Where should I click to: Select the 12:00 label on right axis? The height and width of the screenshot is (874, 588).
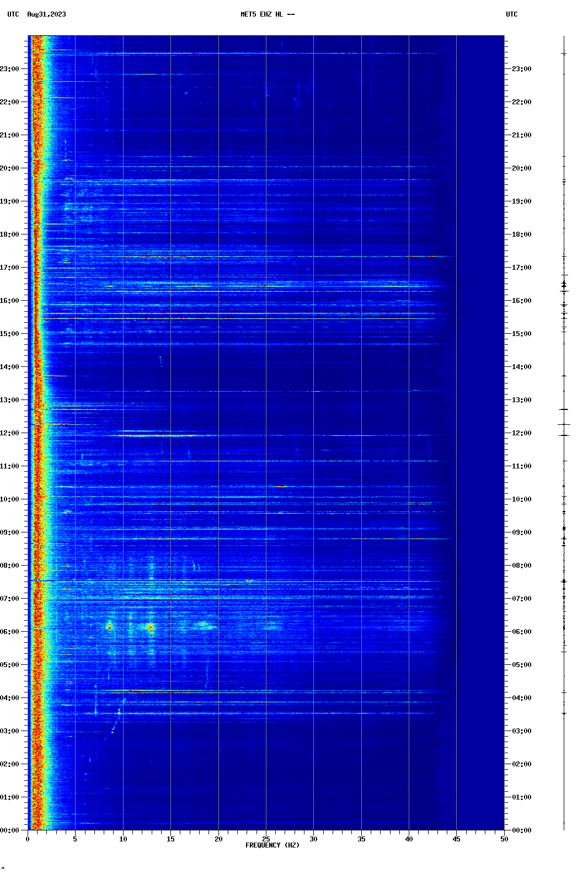pyautogui.click(x=521, y=433)
